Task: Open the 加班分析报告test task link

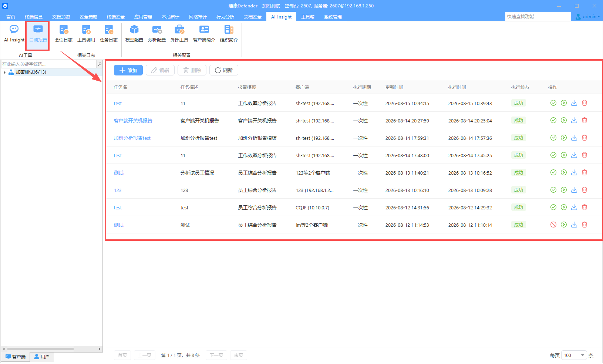Action: (x=132, y=138)
